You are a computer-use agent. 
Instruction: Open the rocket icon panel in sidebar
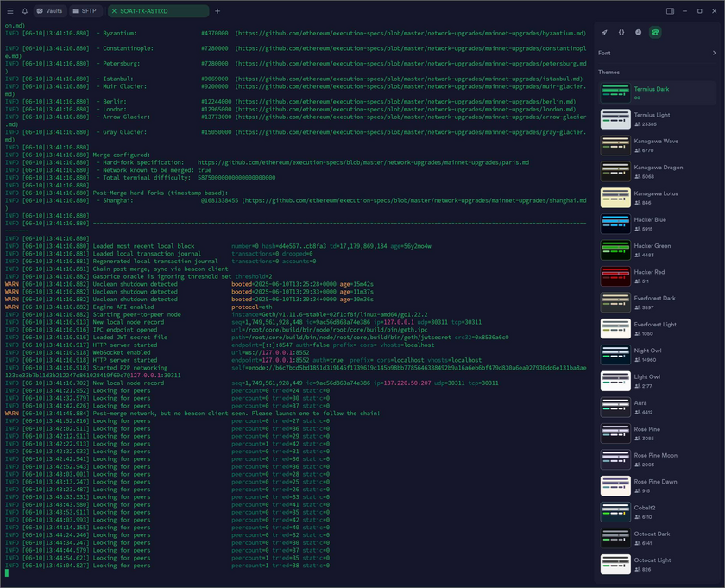(604, 33)
